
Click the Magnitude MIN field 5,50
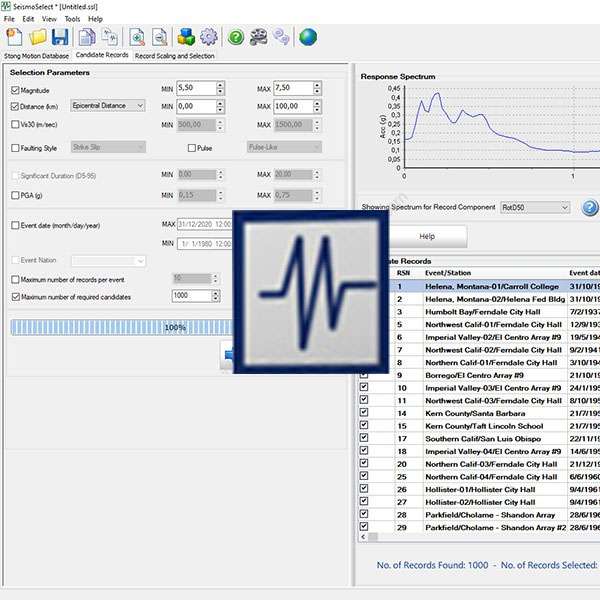coord(196,88)
